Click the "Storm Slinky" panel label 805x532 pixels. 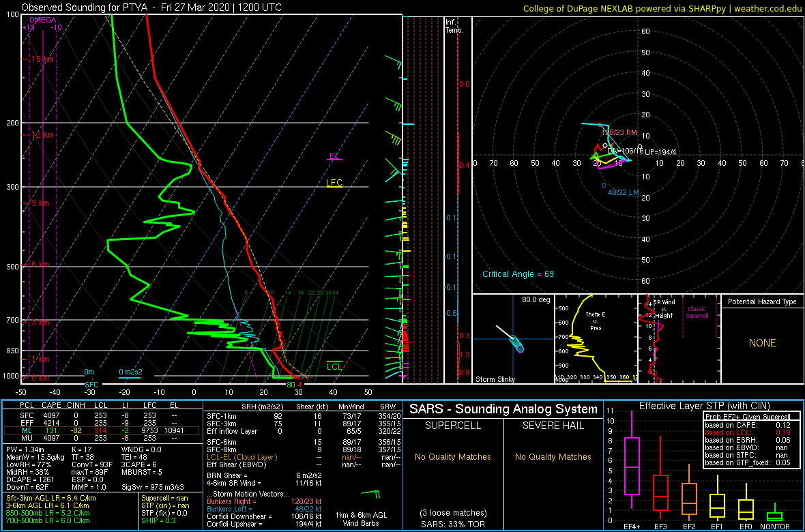(x=495, y=379)
